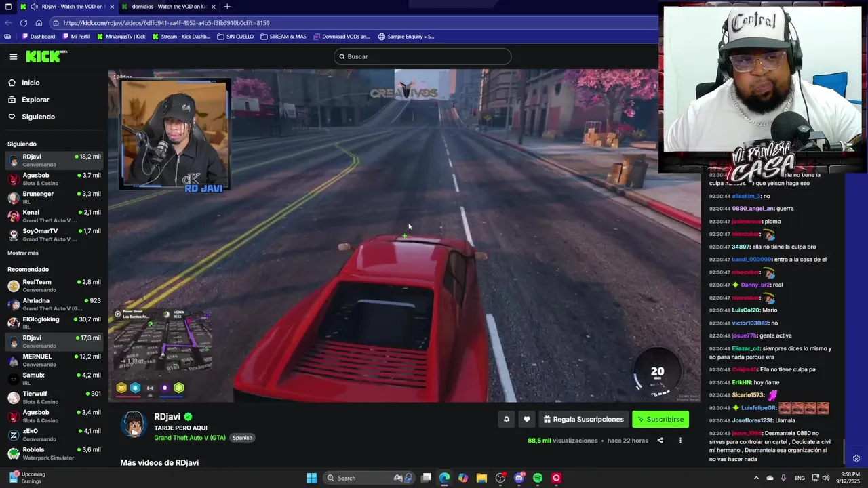Click the RDjavi channel name link
Viewport: 868px width, 488px height.
pos(167,417)
